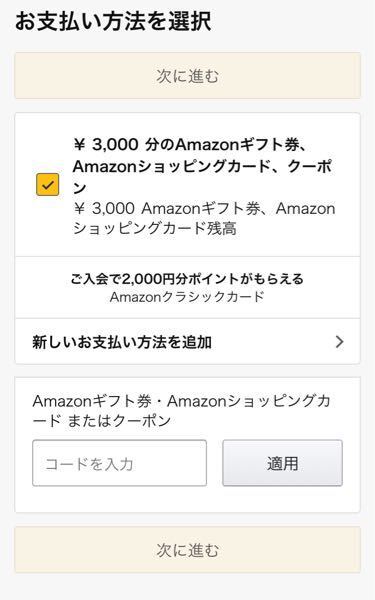Click the またはクーポン text above code field
This screenshot has height=600, width=375.
pyautogui.click(x=119, y=421)
